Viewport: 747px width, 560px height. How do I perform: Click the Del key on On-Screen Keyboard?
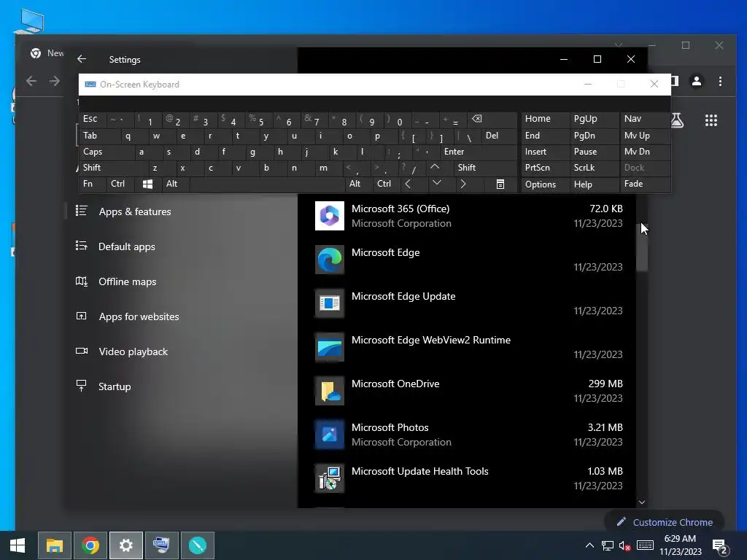(499, 136)
